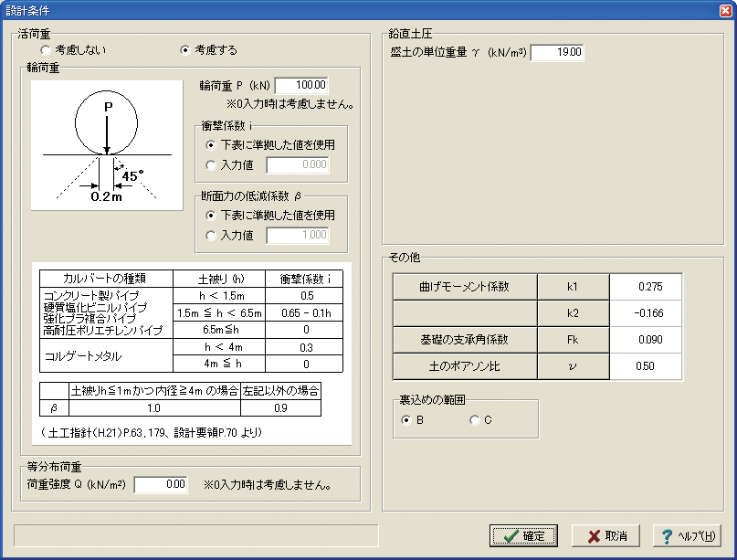
Task: Click the カルバートの種類 table header
Action: click(106, 279)
